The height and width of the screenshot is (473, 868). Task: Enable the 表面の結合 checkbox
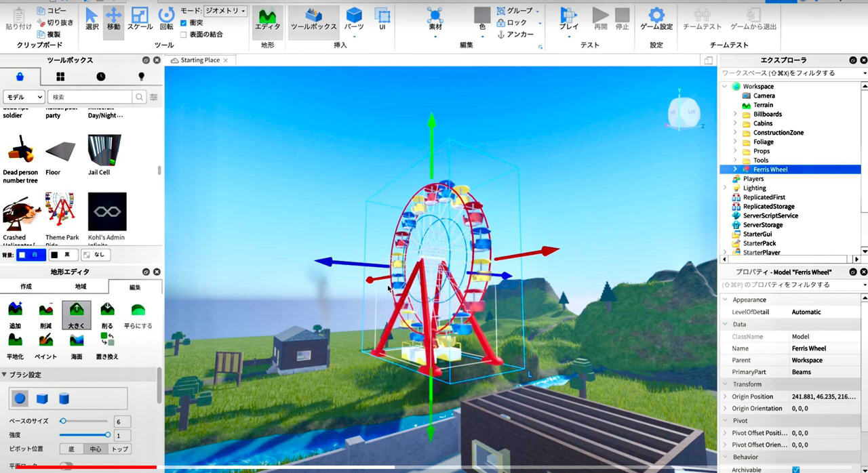[184, 35]
